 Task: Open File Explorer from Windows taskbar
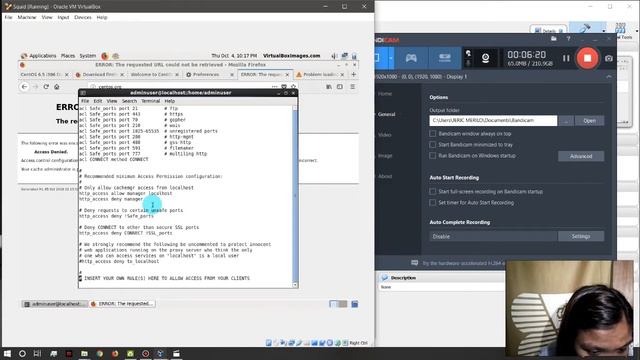84,353
